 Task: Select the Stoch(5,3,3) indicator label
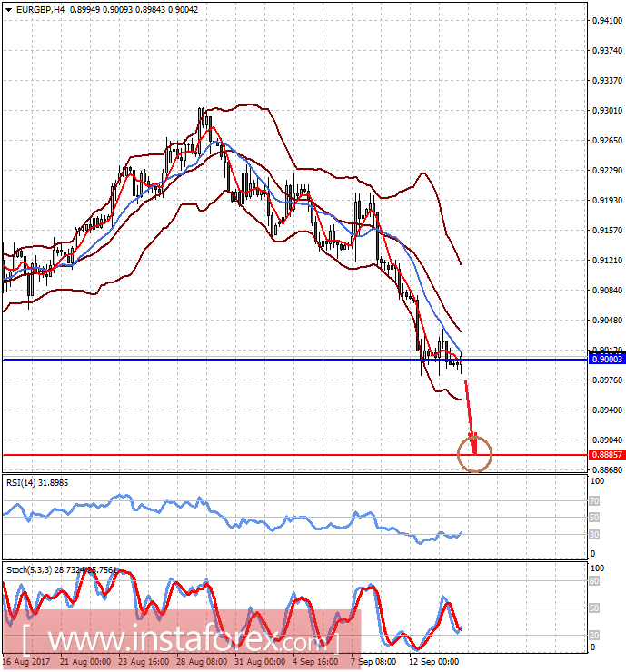pos(29,569)
